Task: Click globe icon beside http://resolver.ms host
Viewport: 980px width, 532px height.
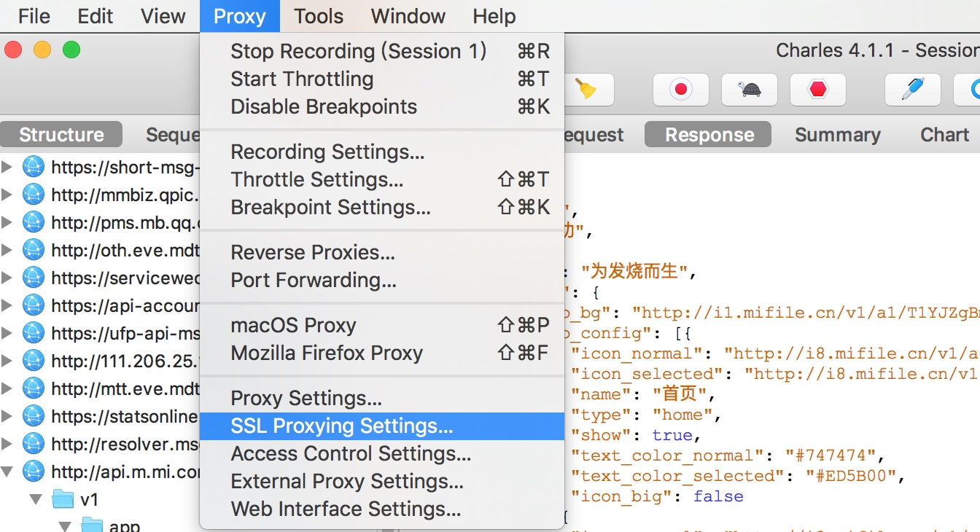Action: 34,444
